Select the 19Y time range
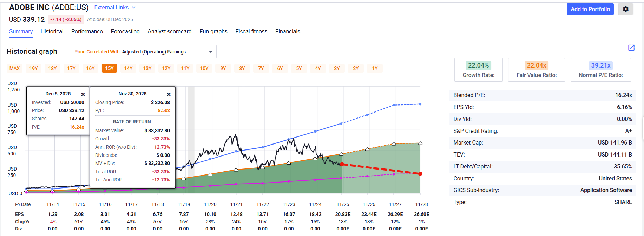 tap(34, 68)
